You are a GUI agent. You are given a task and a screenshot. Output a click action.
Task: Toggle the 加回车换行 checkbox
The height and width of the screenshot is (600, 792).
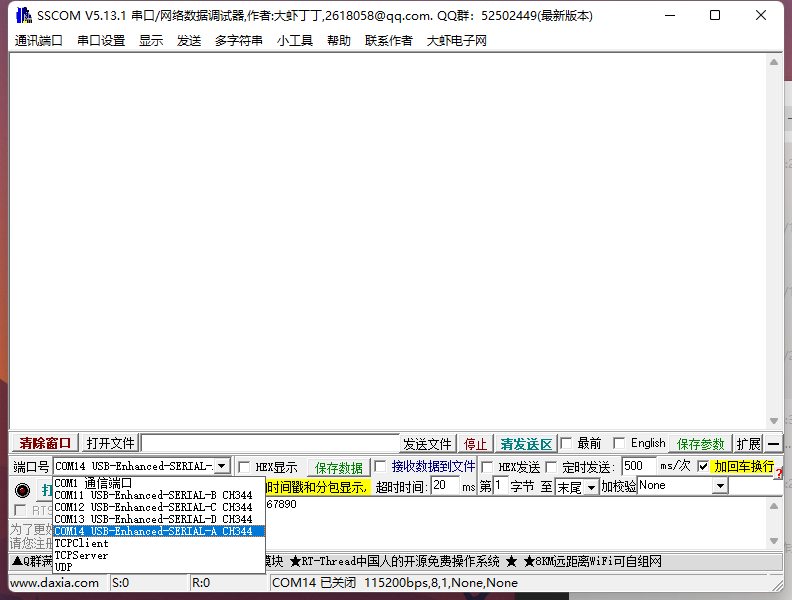703,467
